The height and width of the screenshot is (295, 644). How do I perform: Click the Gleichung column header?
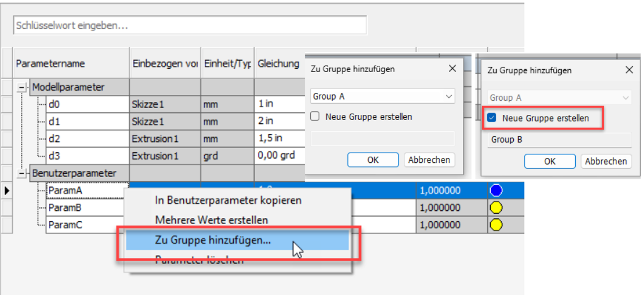(280, 63)
